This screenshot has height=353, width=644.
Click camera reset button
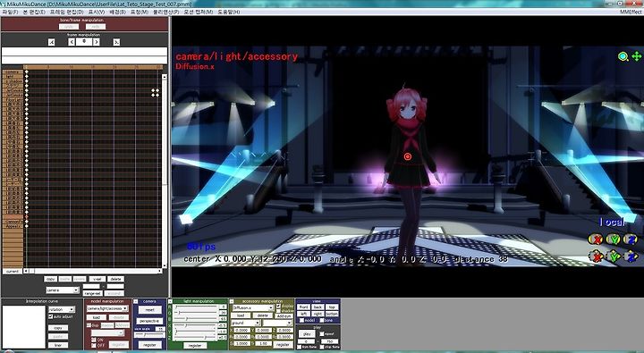(x=149, y=310)
